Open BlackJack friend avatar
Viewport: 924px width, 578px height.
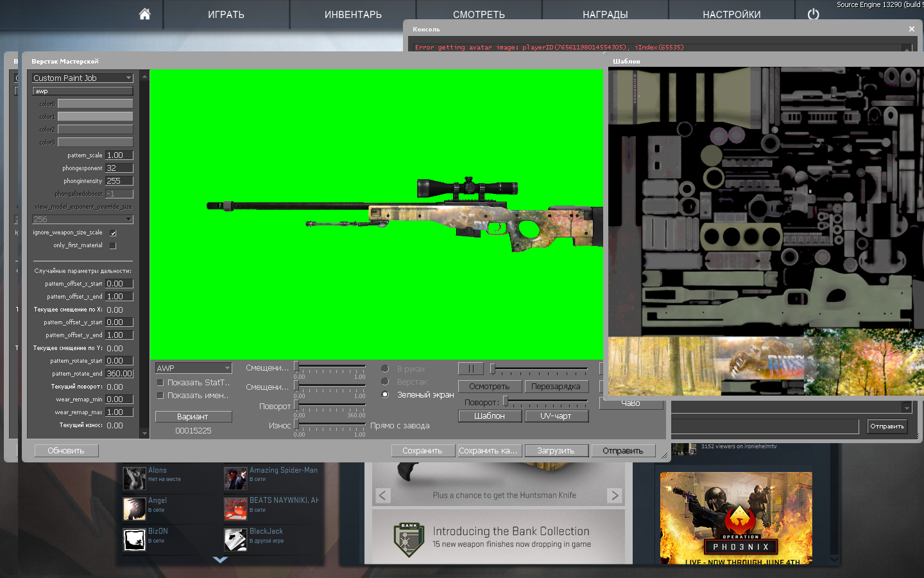pyautogui.click(x=235, y=539)
